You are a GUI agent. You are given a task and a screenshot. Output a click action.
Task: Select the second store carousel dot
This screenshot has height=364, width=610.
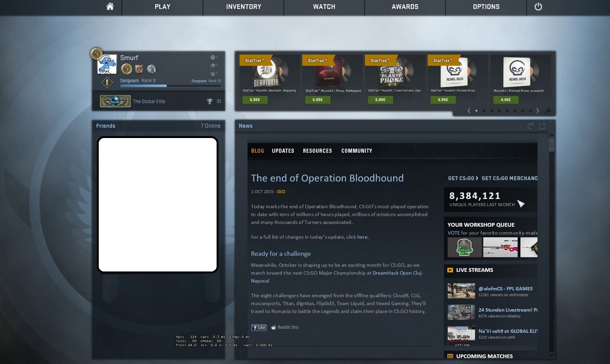[x=484, y=111]
